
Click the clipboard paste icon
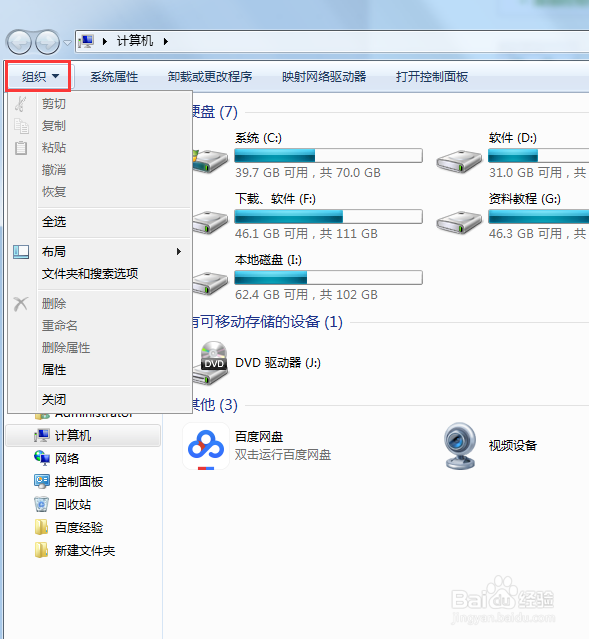coord(21,148)
